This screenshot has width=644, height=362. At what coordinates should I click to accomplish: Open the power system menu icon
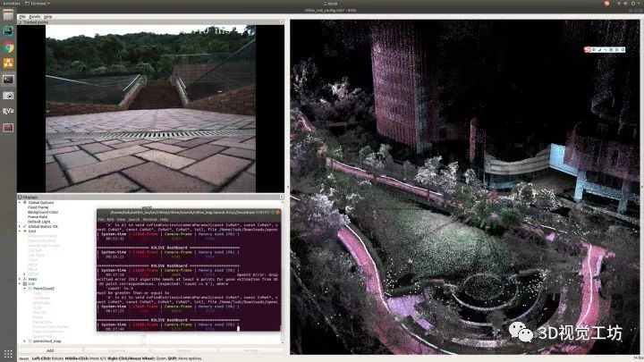pos(633,4)
